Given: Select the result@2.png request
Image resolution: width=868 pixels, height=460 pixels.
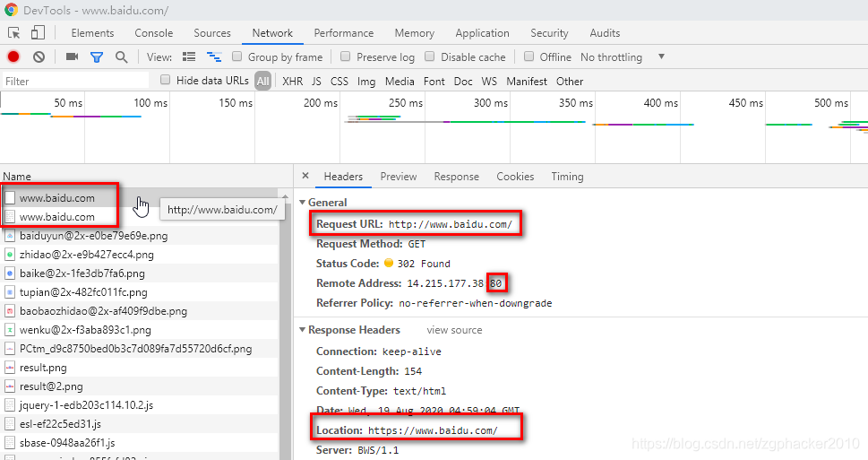Looking at the screenshot, I should point(138,386).
